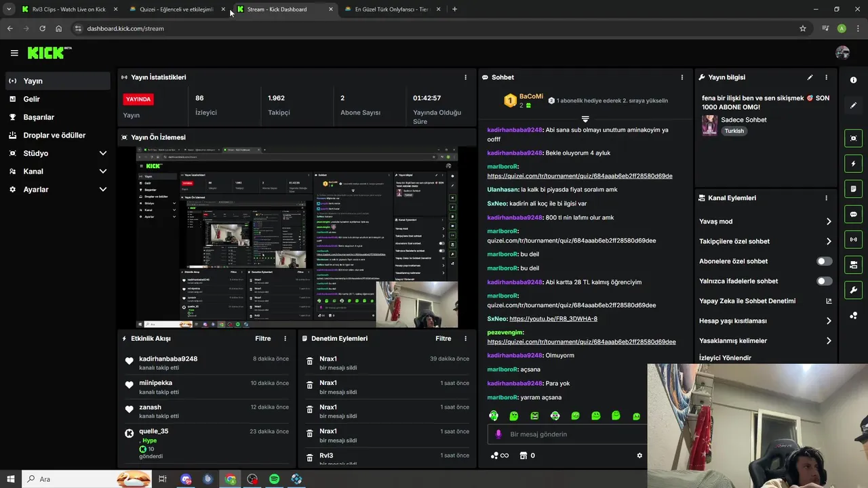868x488 pixels.
Task: Click Sadece Sohbet category label
Action: 744,120
